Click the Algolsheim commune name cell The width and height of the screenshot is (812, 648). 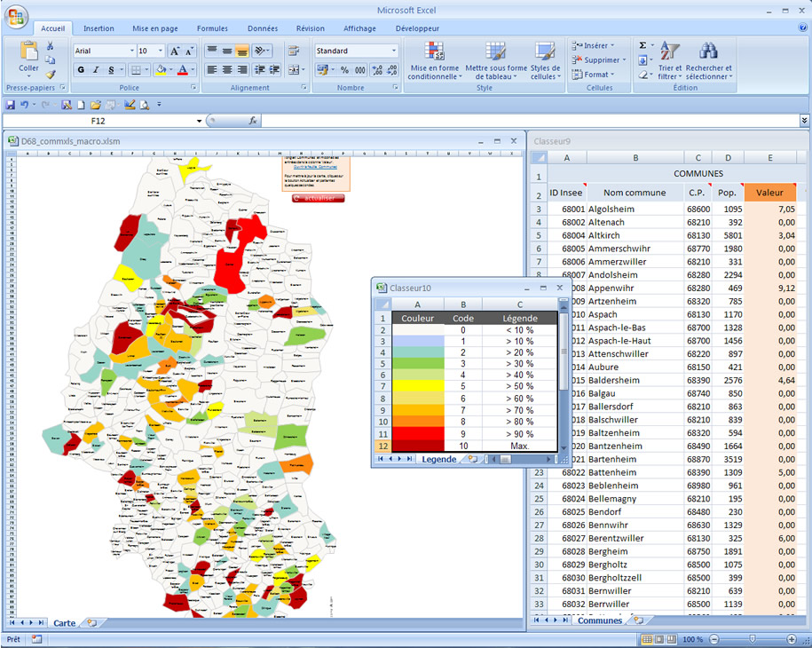(635, 209)
